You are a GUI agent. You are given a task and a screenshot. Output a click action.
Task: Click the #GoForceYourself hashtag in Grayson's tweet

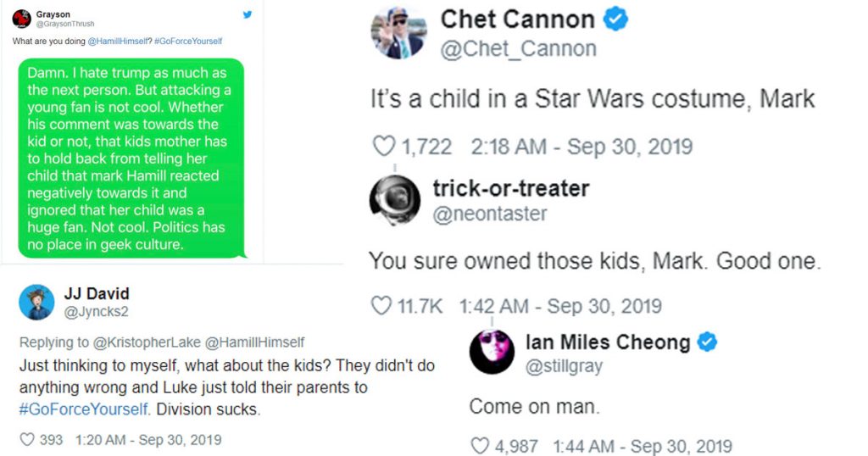(x=188, y=42)
